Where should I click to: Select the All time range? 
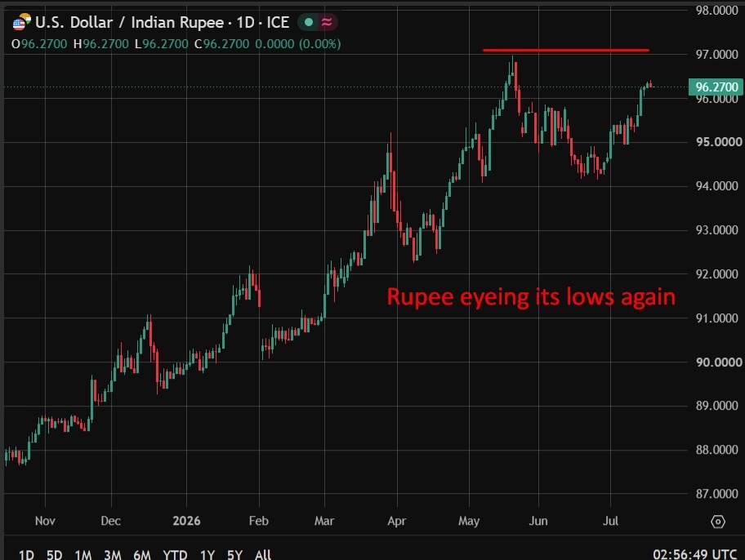(263, 554)
